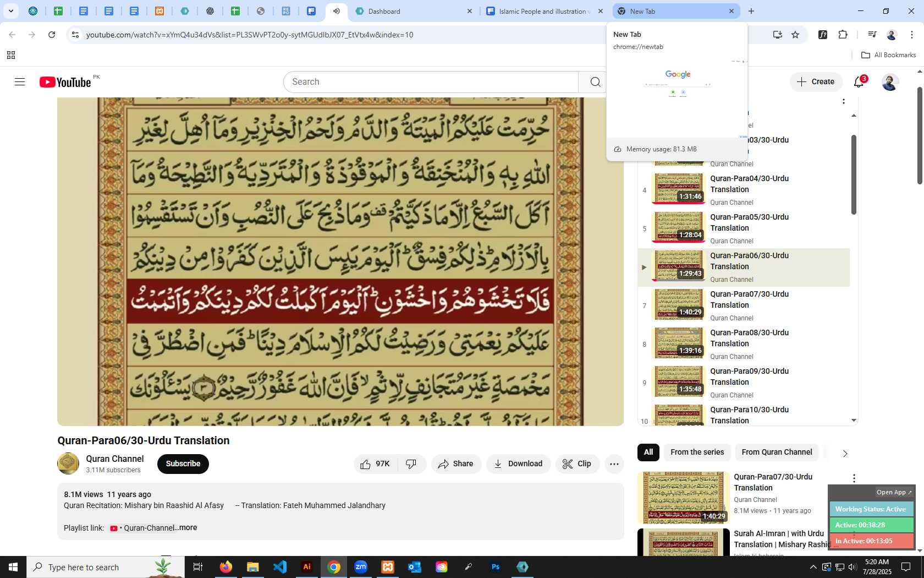Click the install app icon in address bar
Image resolution: width=924 pixels, height=578 pixels.
(x=777, y=35)
